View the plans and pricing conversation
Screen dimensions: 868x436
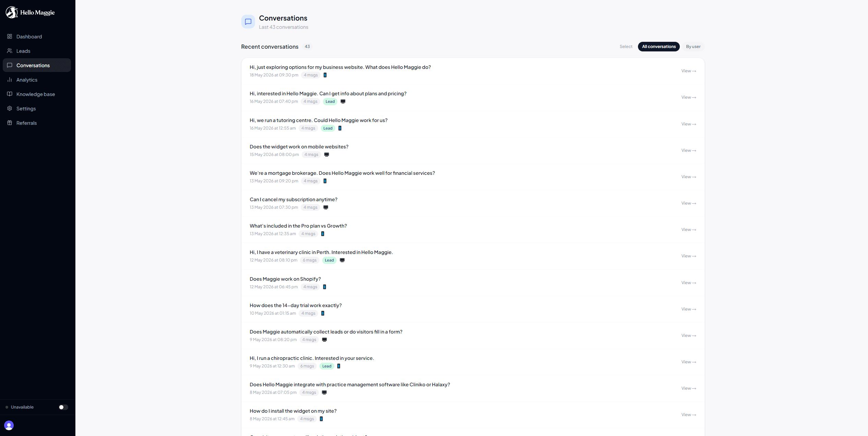688,97
